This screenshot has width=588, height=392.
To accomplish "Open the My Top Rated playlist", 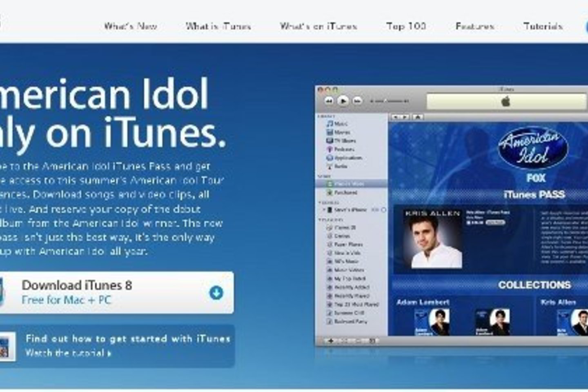I will [x=346, y=278].
